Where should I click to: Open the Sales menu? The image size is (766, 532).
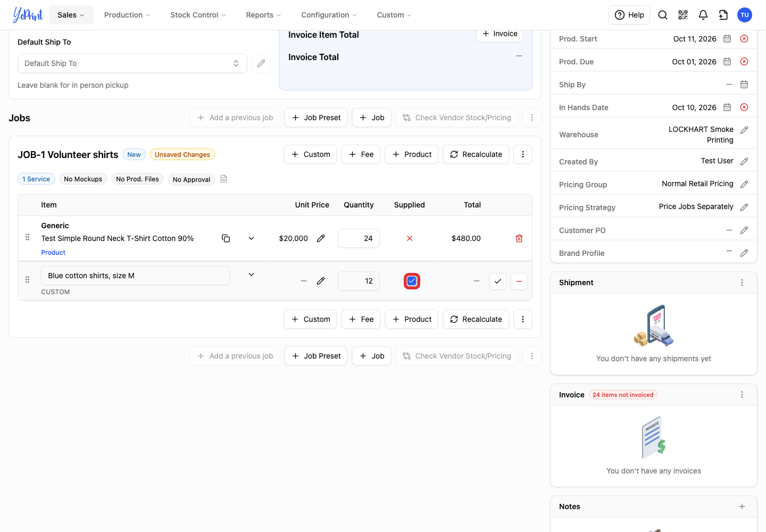click(x=71, y=15)
